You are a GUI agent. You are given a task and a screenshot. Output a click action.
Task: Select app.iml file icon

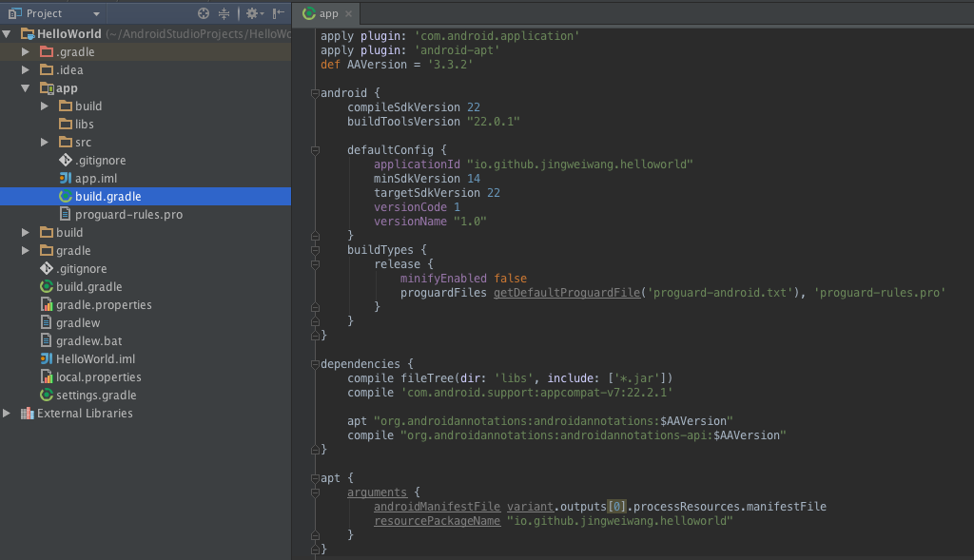[x=65, y=179]
